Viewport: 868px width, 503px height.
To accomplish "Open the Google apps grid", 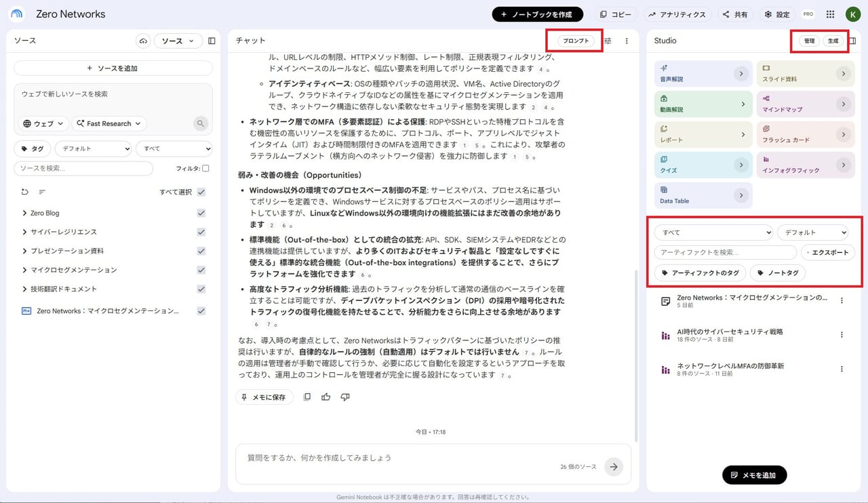I will pyautogui.click(x=830, y=14).
